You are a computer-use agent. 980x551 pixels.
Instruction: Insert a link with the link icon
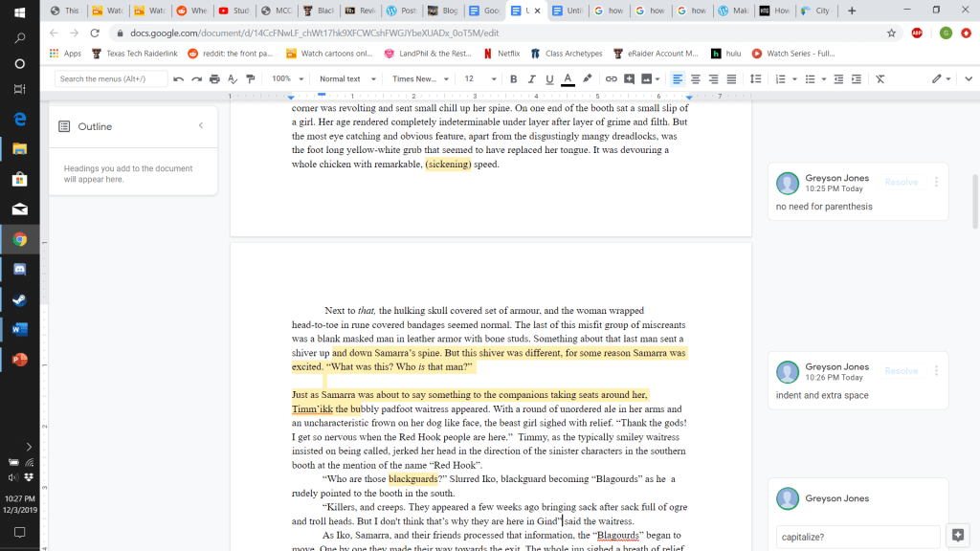point(611,78)
